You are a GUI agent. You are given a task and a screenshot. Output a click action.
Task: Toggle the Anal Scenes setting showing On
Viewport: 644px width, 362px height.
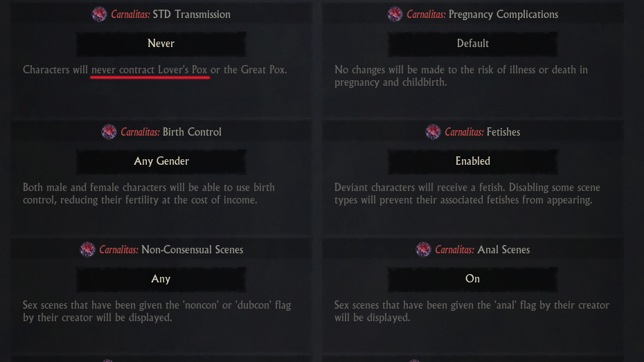472,279
